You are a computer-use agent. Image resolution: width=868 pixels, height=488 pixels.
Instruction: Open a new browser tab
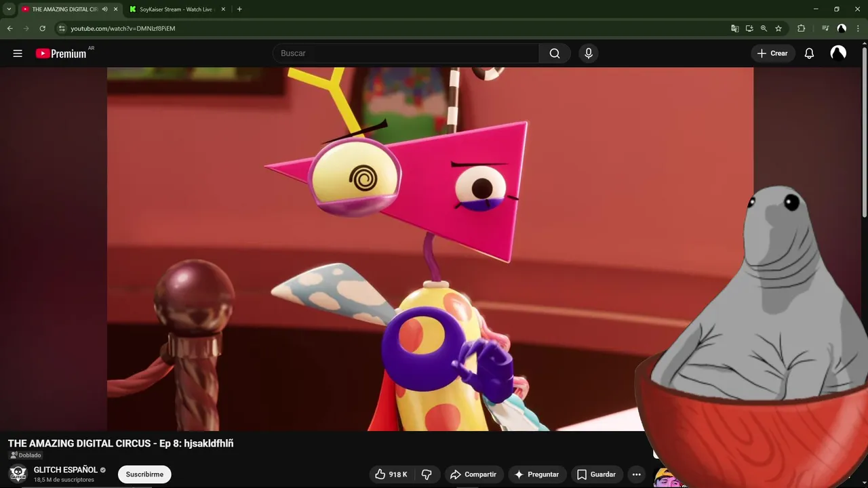click(239, 9)
